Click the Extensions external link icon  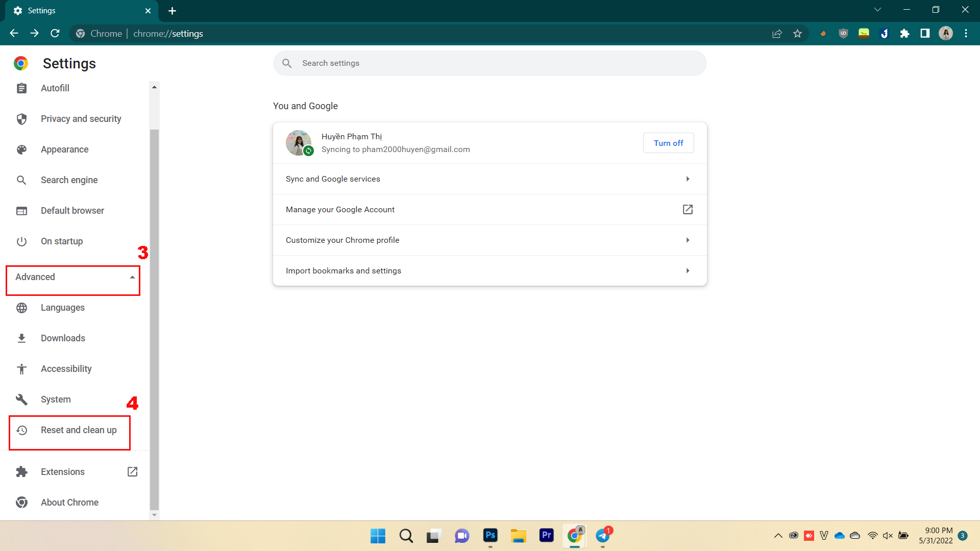click(x=133, y=471)
